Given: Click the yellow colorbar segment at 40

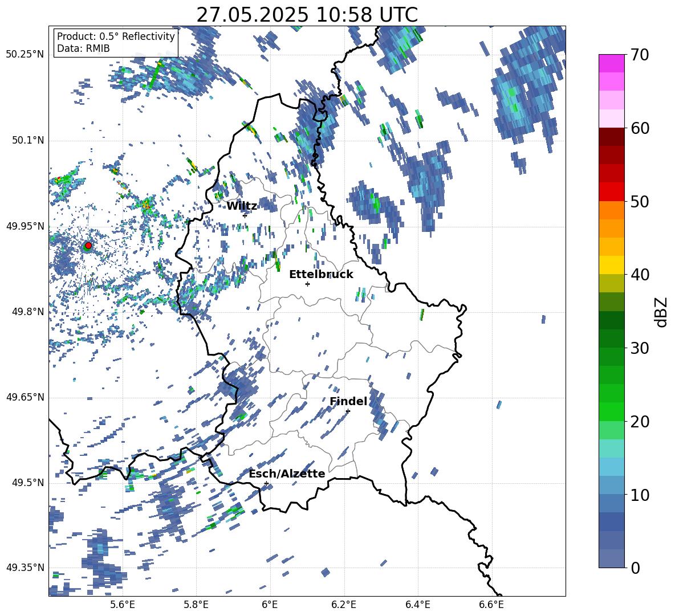Looking at the screenshot, I should (611, 265).
